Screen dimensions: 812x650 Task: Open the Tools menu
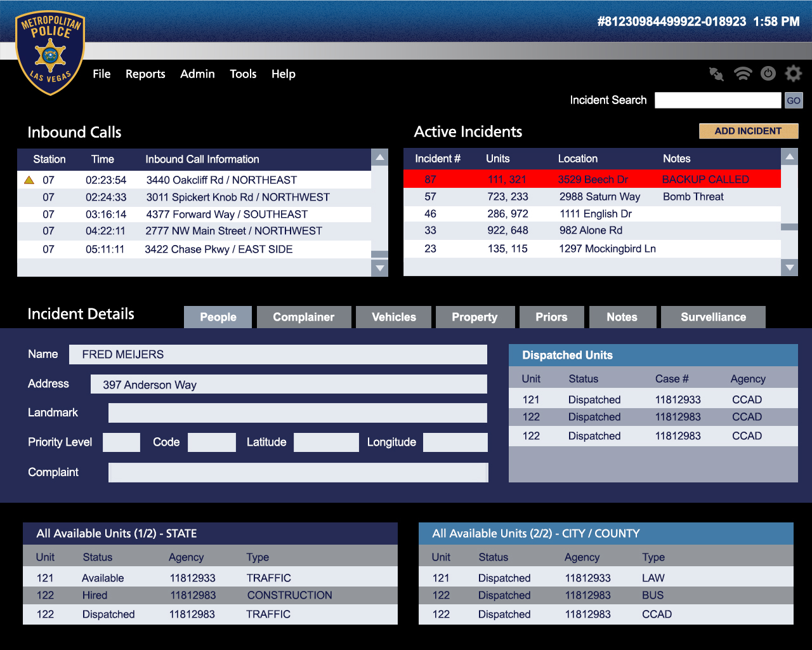243,74
